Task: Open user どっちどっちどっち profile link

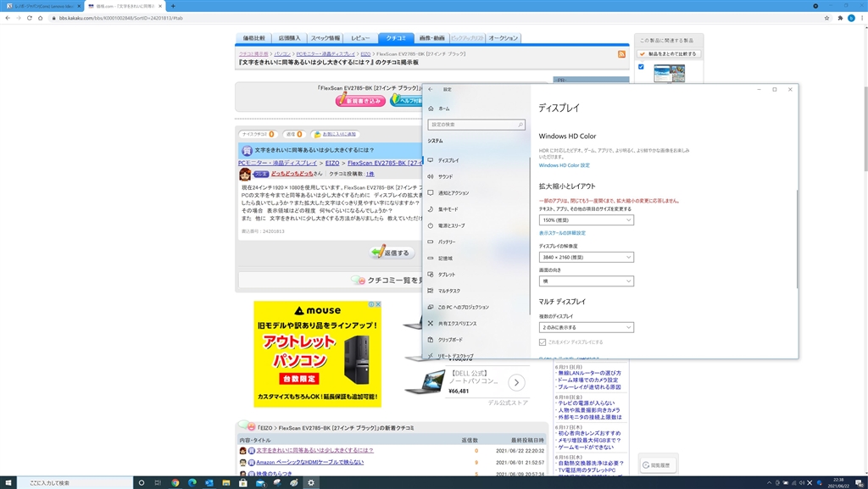Action: tap(292, 174)
